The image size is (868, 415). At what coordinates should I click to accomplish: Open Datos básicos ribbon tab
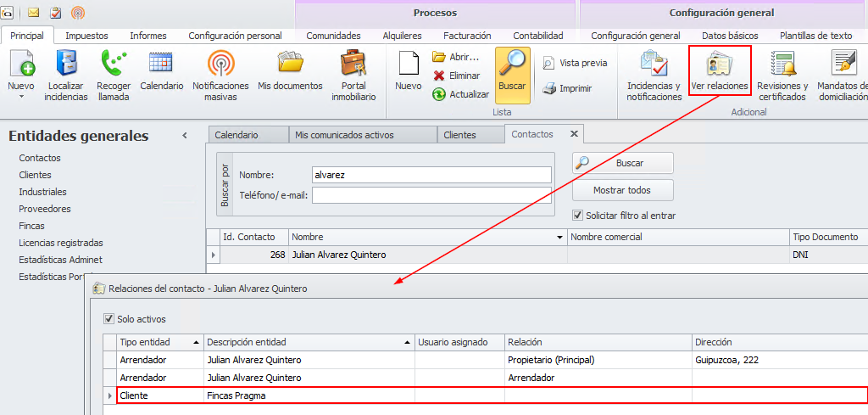(730, 36)
